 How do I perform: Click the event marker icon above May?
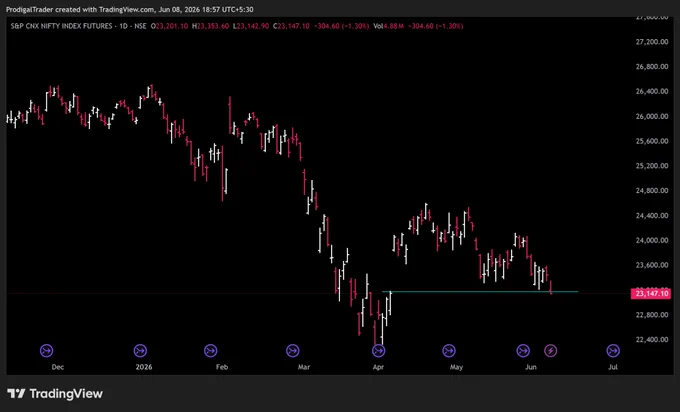point(449,350)
